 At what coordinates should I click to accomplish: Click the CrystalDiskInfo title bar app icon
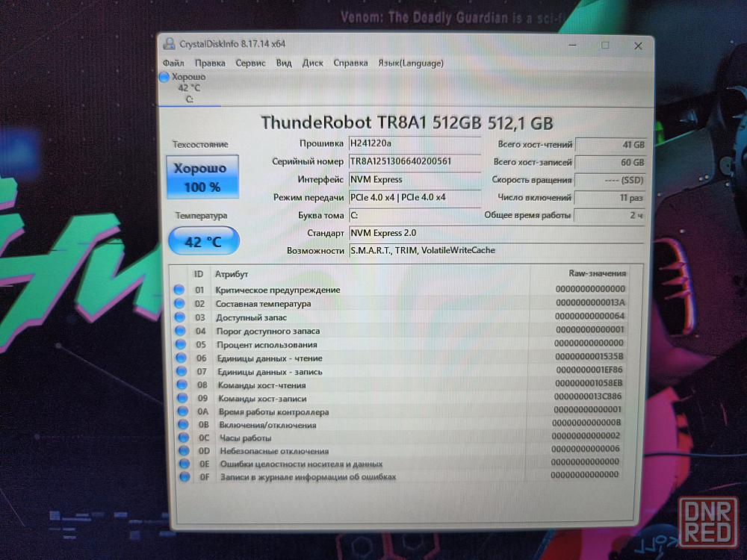169,44
